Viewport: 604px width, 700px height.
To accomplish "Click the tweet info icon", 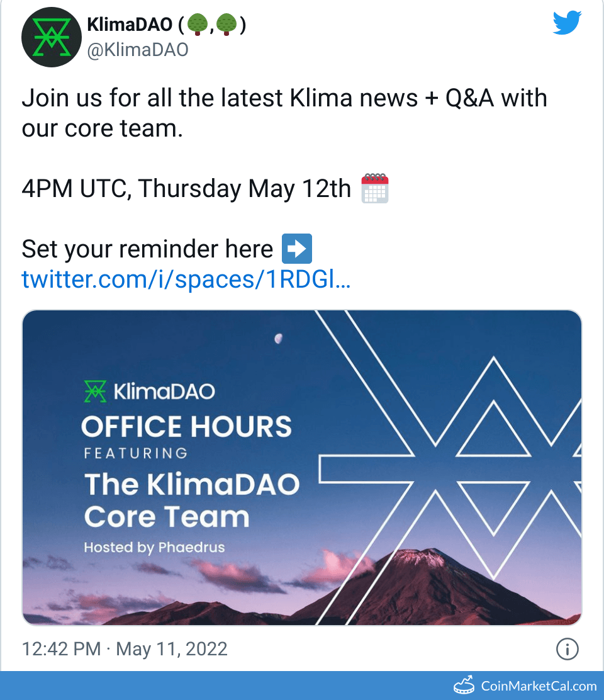I will (568, 648).
